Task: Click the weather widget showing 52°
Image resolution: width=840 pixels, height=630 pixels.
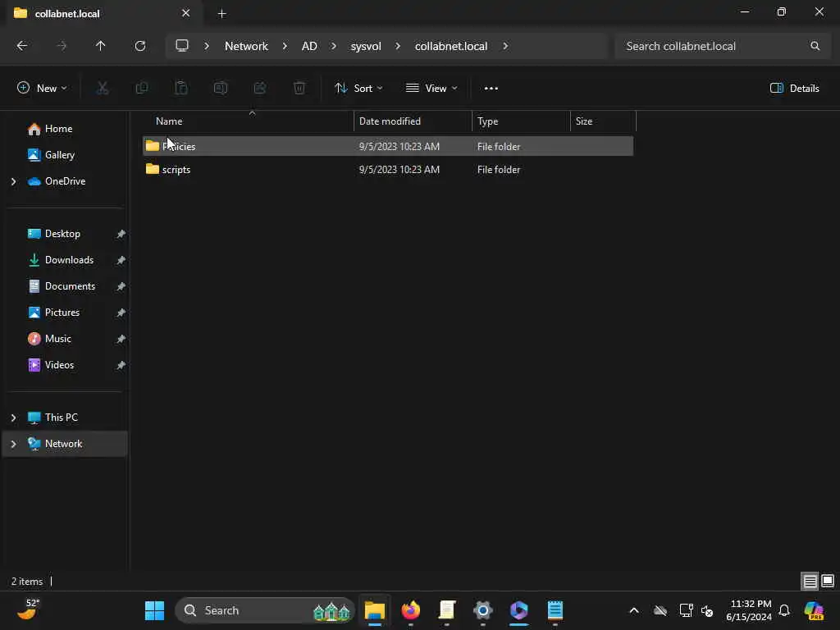Action: [28, 609]
